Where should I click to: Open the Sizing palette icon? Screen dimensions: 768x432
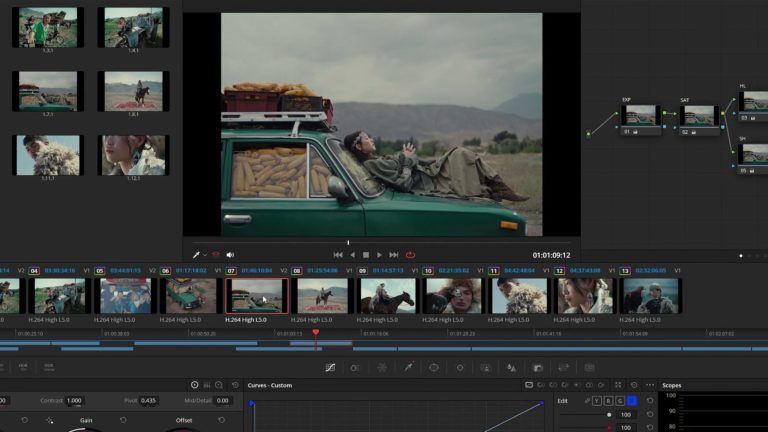coord(564,367)
